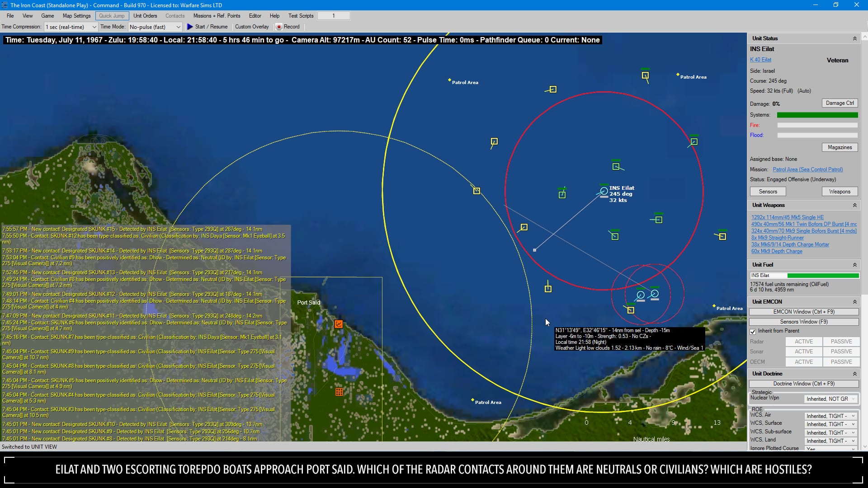Toggle the Sensors Window F9 button
Viewport: 868px width, 488px height.
tap(804, 321)
